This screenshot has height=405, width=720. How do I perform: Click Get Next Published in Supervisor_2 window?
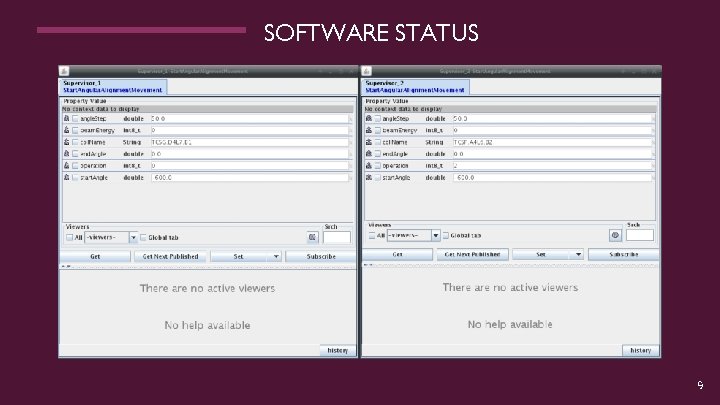point(472,254)
